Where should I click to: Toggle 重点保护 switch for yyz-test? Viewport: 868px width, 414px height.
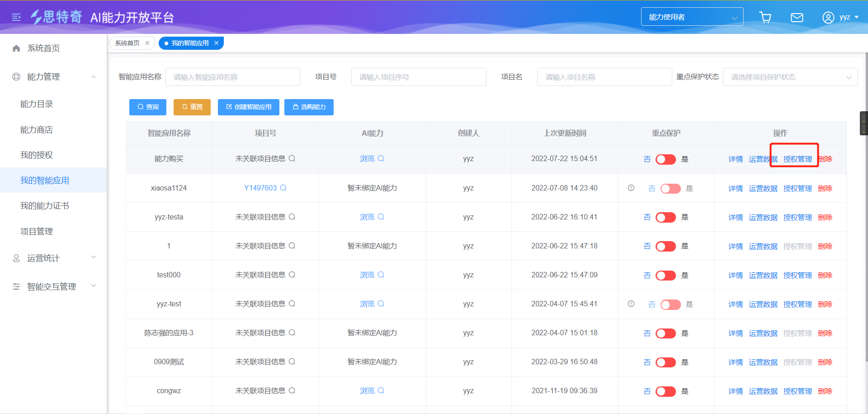tap(670, 305)
